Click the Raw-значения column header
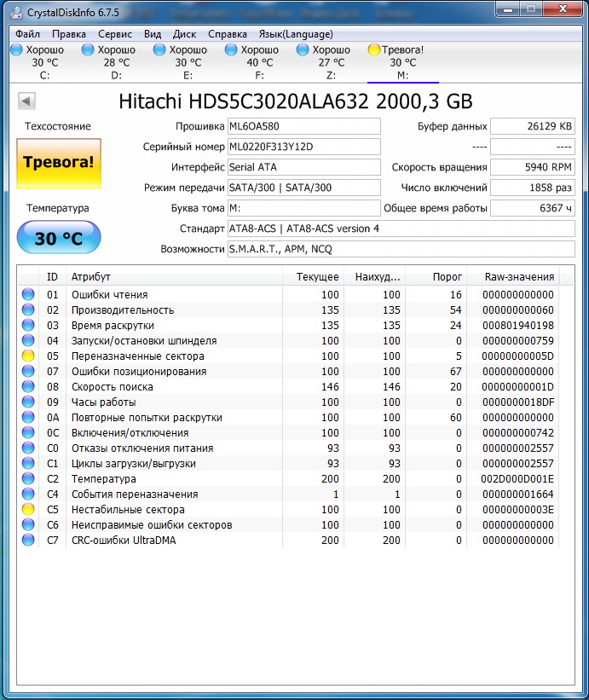 pyautogui.click(x=512, y=277)
